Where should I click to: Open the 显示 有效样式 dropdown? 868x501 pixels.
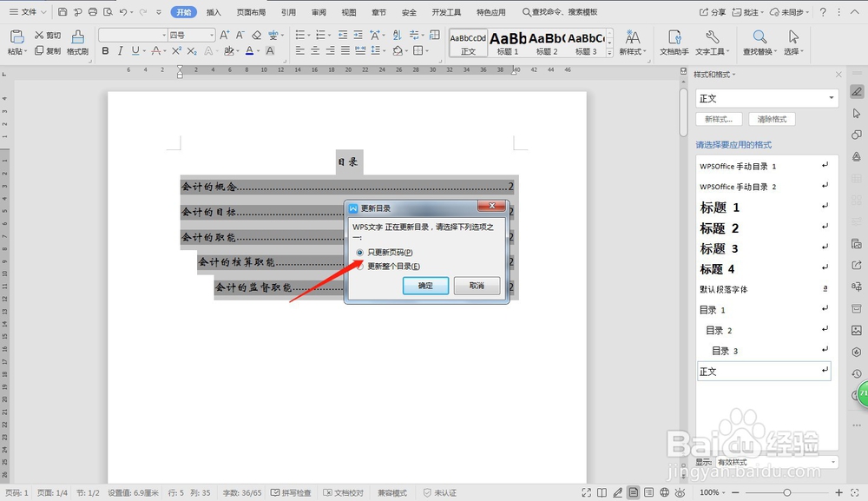[833, 462]
